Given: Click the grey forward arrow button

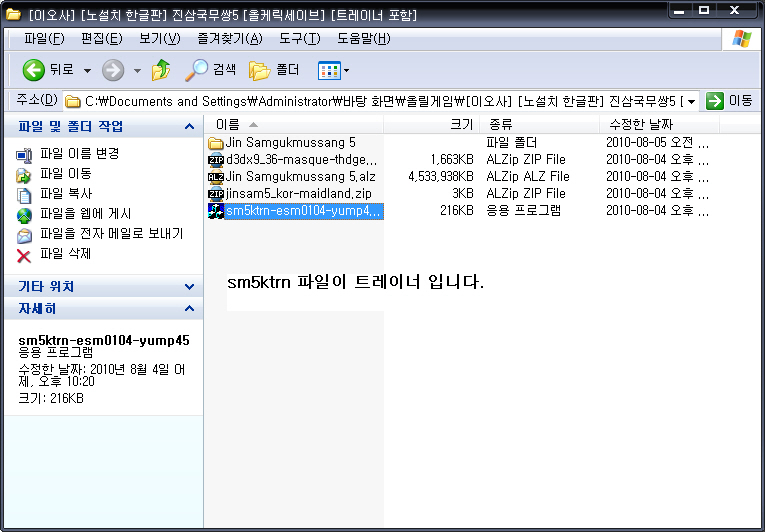Looking at the screenshot, I should coord(113,71).
